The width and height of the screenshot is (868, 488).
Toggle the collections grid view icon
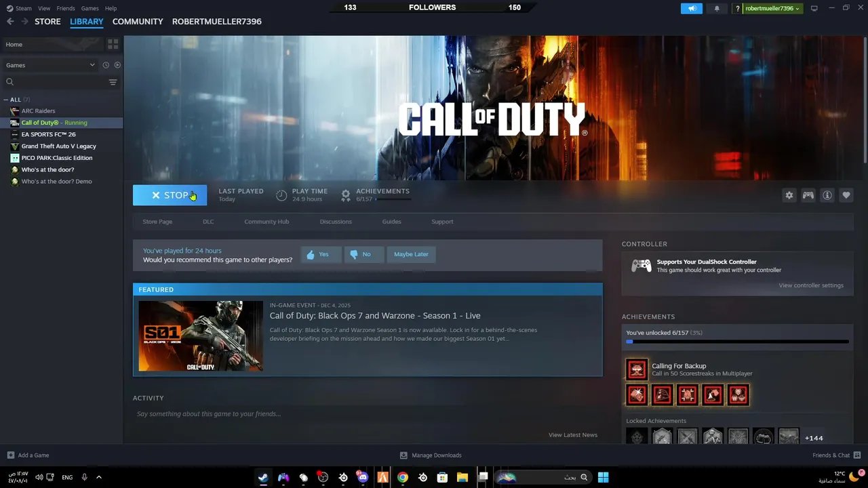pyautogui.click(x=113, y=44)
